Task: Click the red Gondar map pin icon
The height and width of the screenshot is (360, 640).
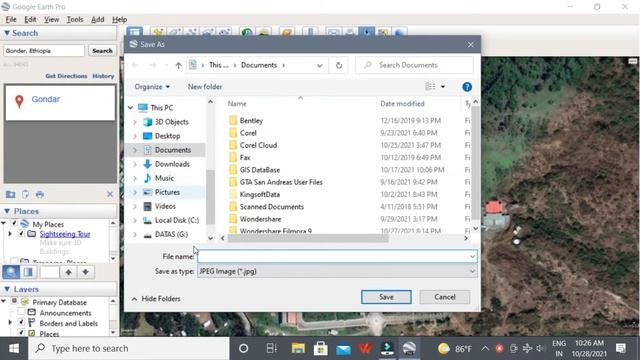Action: click(x=19, y=101)
